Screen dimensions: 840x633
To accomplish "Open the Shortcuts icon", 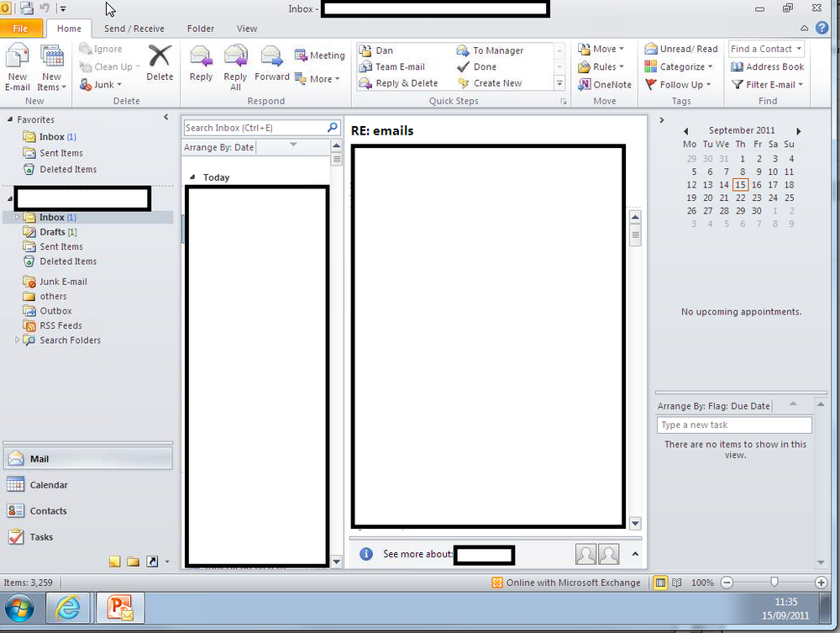I will [x=152, y=562].
